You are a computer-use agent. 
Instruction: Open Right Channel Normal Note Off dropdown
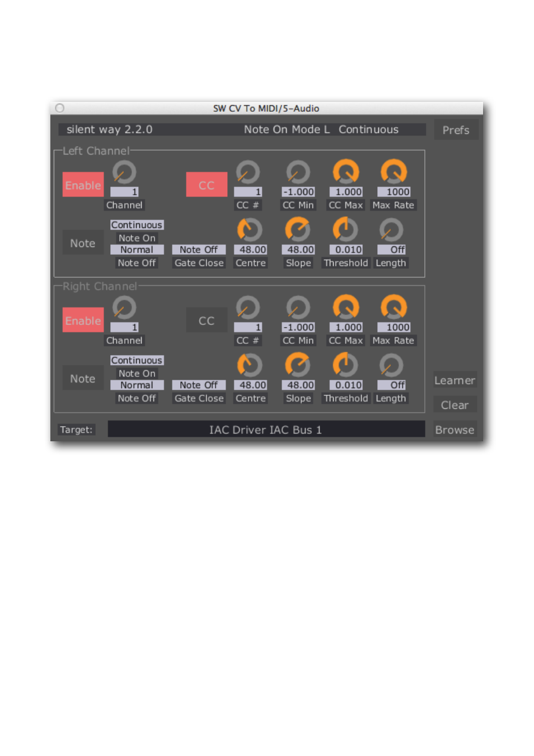[137, 385]
